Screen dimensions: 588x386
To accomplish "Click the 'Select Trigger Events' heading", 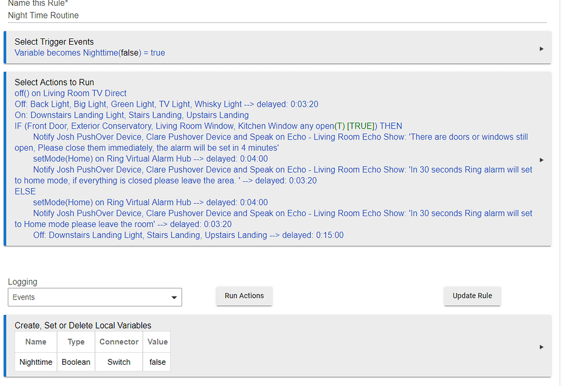I will pos(54,42).
